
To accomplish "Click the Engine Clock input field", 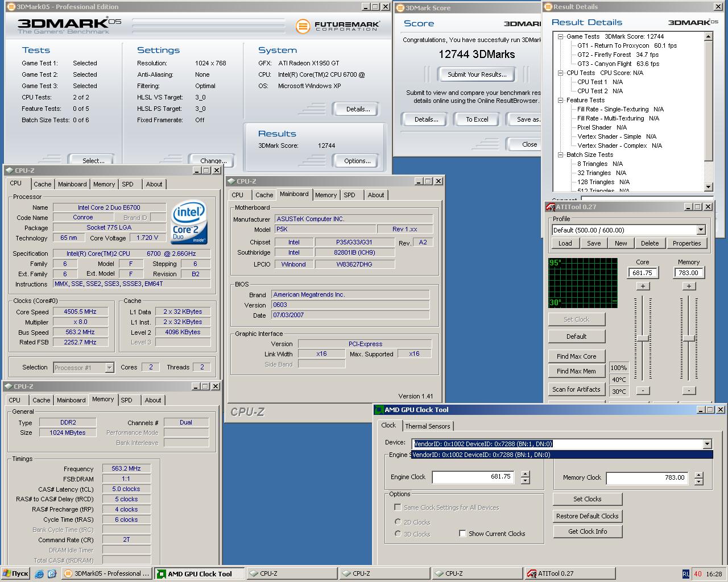I will (x=474, y=477).
